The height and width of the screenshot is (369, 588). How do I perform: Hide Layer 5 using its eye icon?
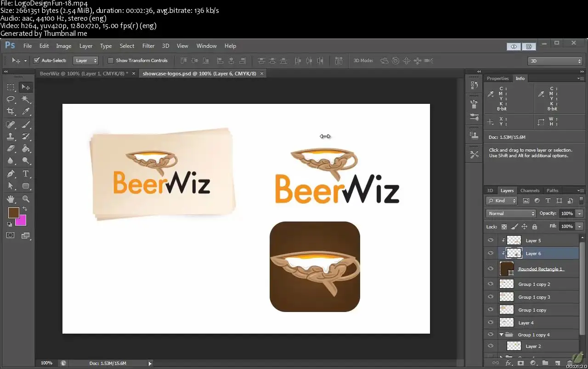pyautogui.click(x=491, y=240)
